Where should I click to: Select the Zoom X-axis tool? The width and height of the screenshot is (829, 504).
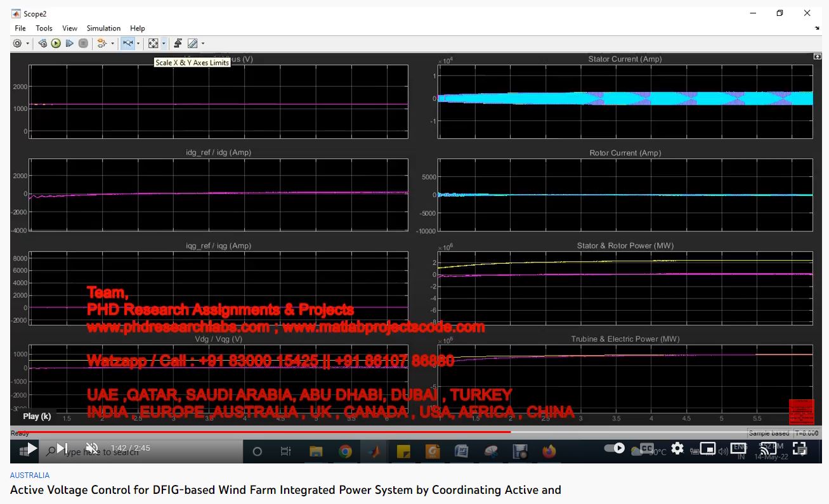[x=127, y=44]
